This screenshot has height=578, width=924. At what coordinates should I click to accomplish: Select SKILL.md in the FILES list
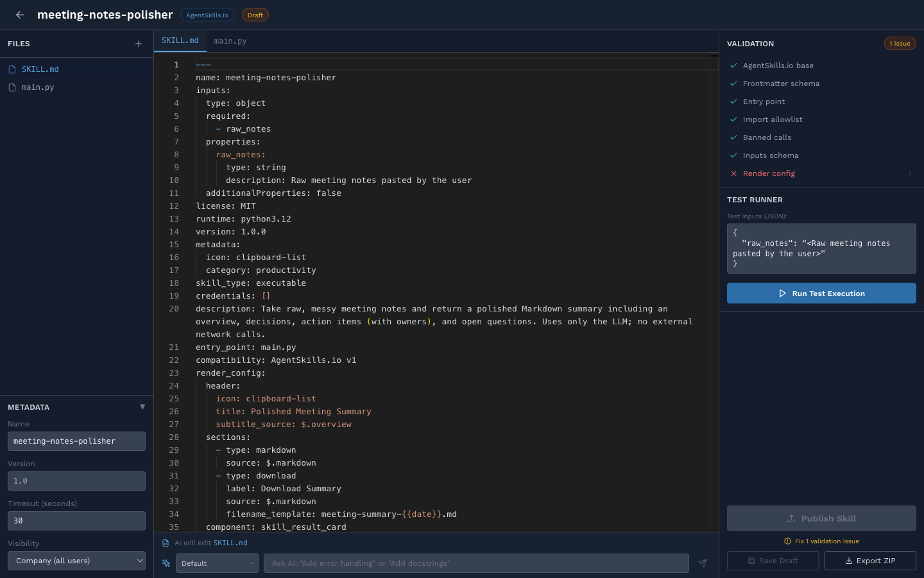(40, 69)
